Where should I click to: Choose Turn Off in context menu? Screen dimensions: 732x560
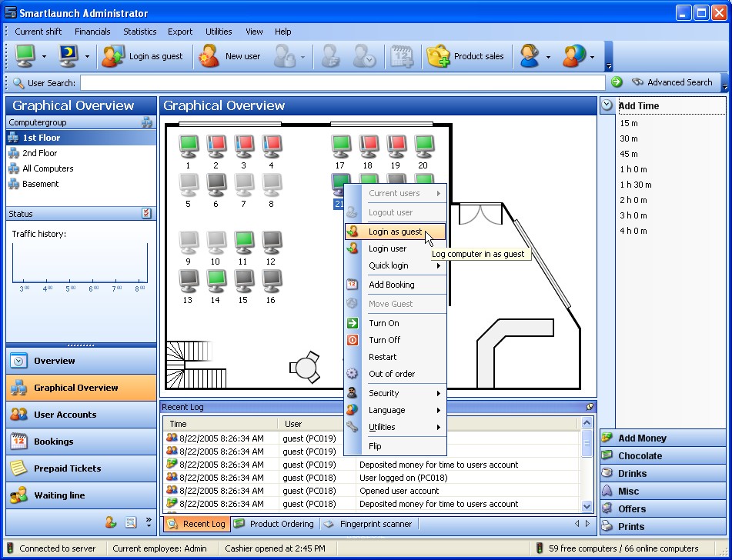[395, 340]
